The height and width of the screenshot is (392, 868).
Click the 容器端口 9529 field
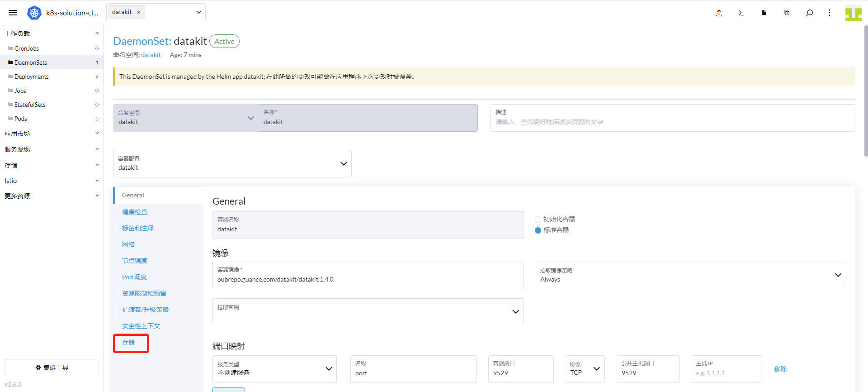(x=521, y=369)
